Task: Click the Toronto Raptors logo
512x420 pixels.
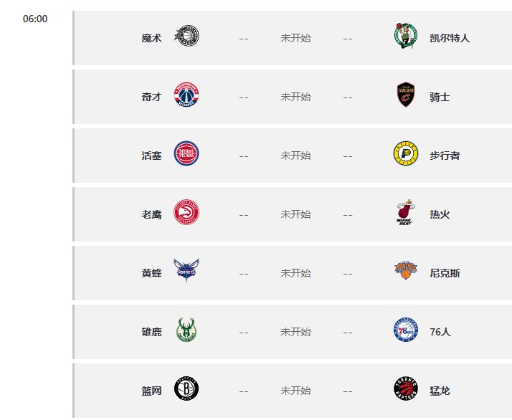Action: (x=405, y=390)
